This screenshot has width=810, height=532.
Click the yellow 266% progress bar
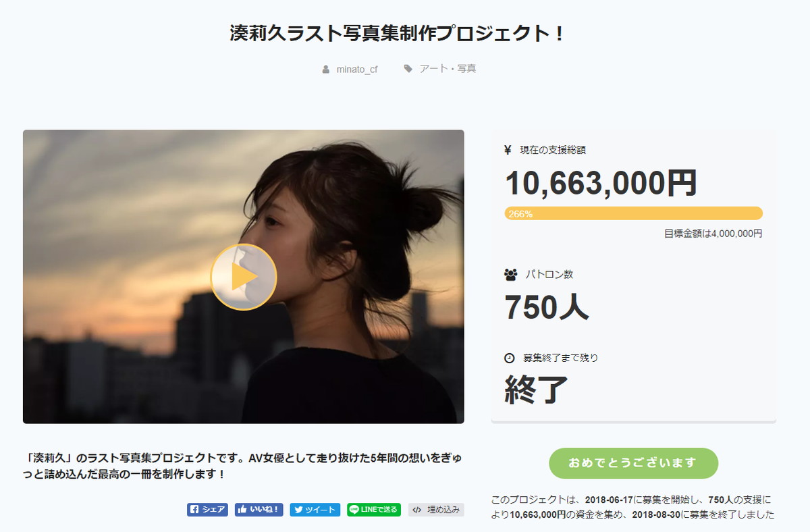point(633,213)
